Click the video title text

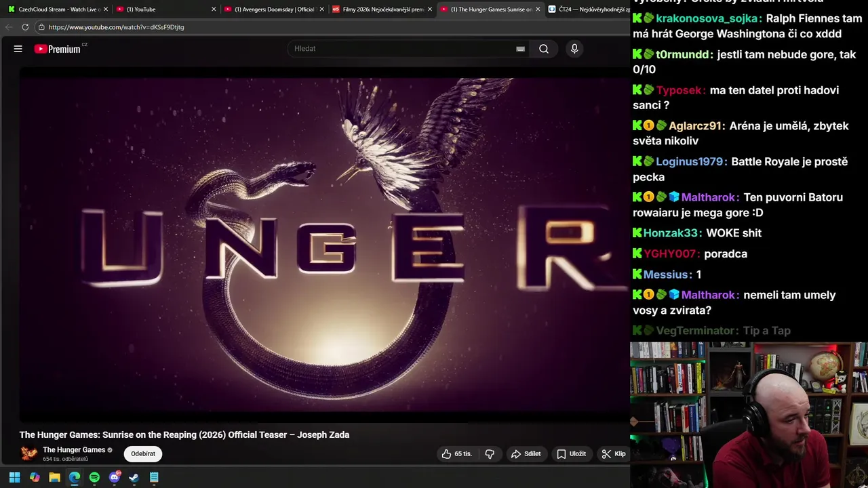tap(184, 435)
